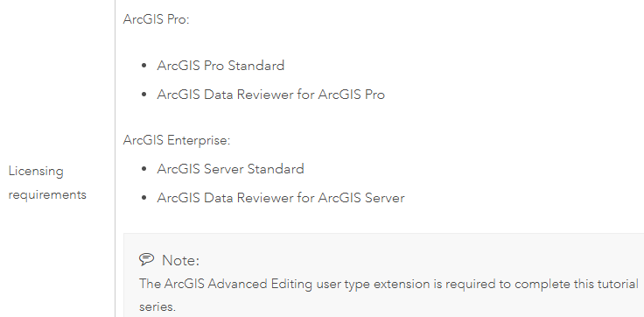Select ArcGIS Data Reviewer for ArcGIS Pro text
The width and height of the screenshot is (644, 317).
click(270, 95)
